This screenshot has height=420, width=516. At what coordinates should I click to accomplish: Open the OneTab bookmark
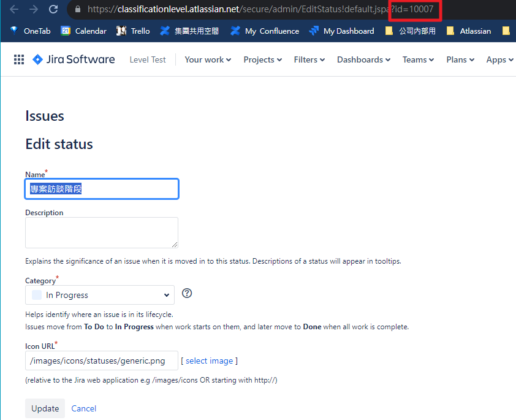tap(30, 31)
